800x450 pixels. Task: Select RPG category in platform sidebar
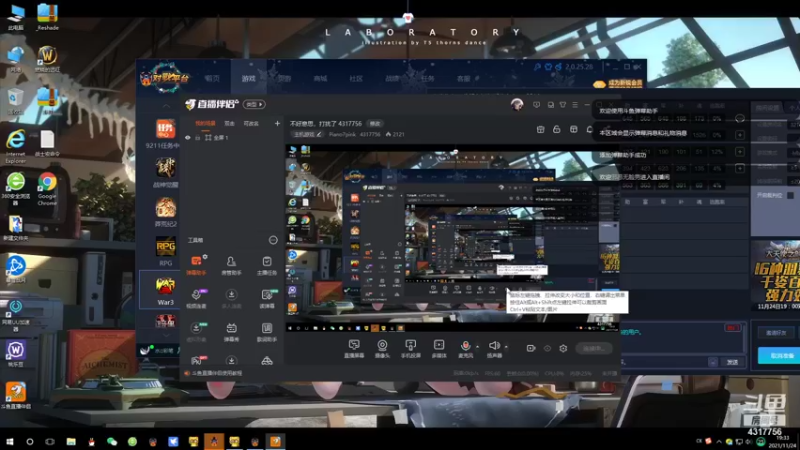166,252
